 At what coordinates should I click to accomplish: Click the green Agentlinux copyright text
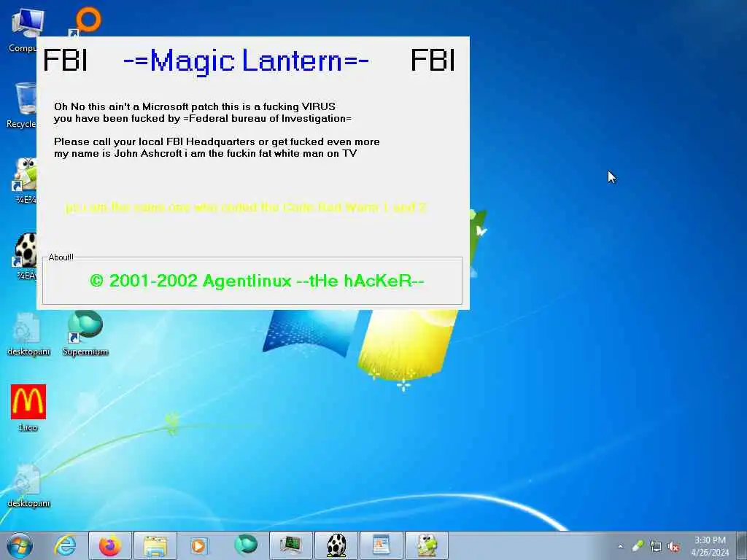(x=257, y=281)
